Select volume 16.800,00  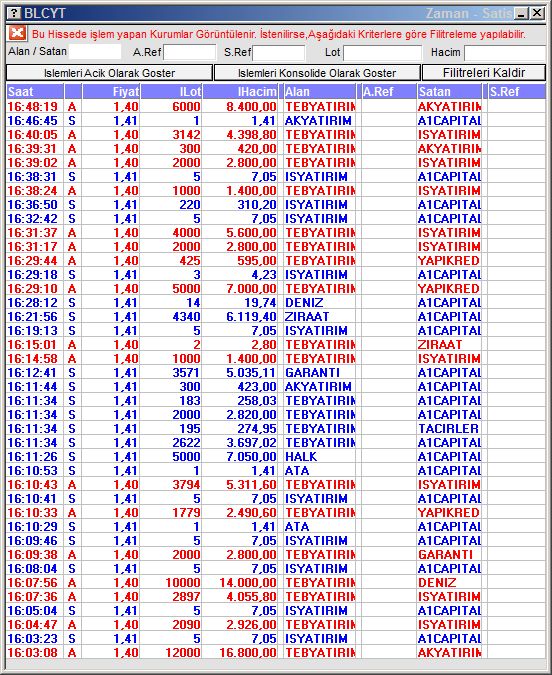pyautogui.click(x=248, y=652)
